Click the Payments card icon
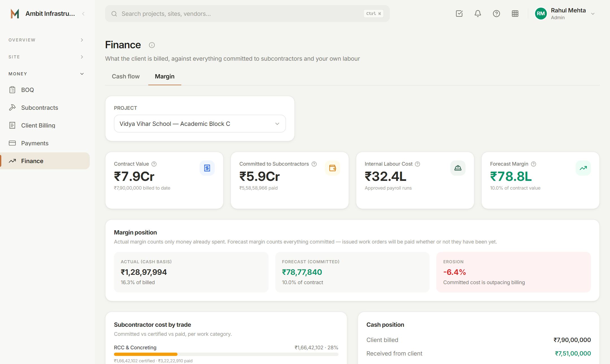Image resolution: width=610 pixels, height=364 pixels. point(12,143)
